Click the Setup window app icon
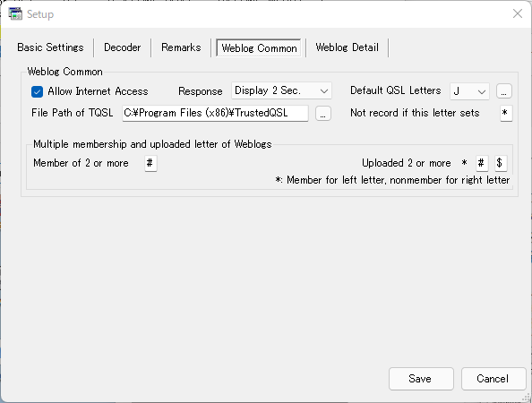The width and height of the screenshot is (532, 403). pyautogui.click(x=15, y=14)
